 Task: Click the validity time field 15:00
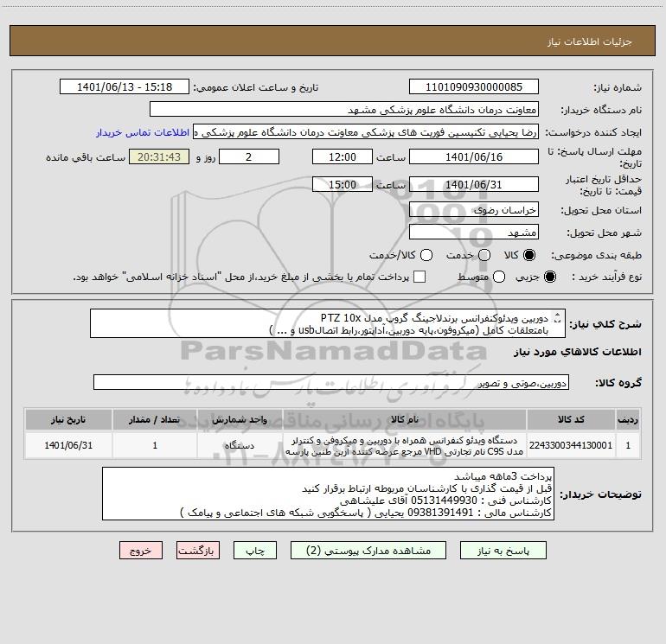pyautogui.click(x=343, y=184)
